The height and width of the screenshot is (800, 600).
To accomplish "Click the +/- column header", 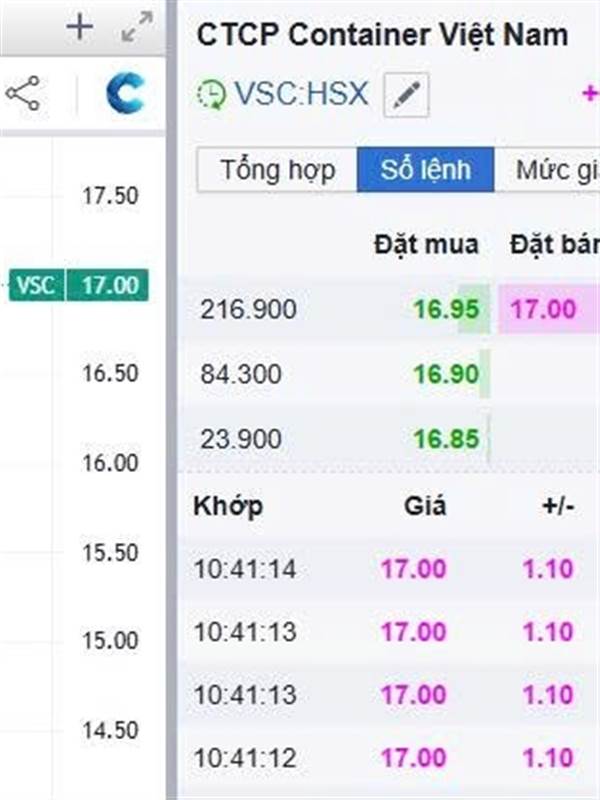I will click(558, 506).
